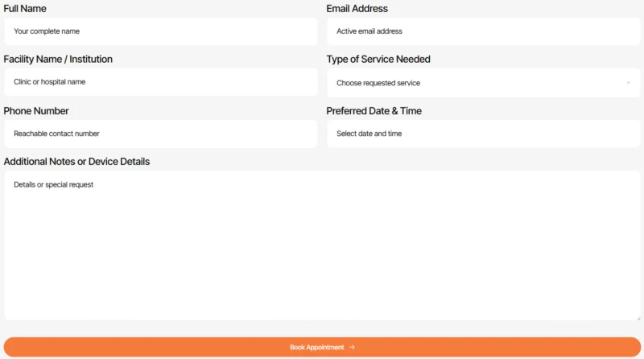Screen dimensions: 644x359
Task: Click the "Phone Number" label
Action: click(x=36, y=111)
